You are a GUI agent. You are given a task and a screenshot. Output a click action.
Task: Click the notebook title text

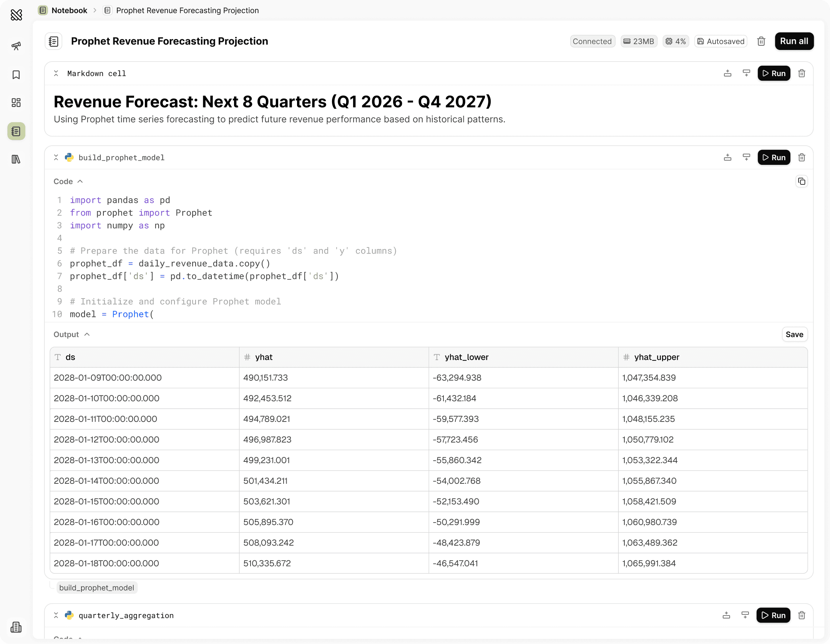point(169,41)
